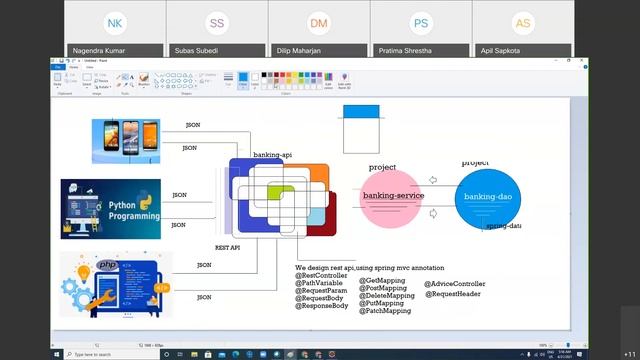Select Pratima Shrestha participant tile
640x360 pixels.
(x=421, y=28)
